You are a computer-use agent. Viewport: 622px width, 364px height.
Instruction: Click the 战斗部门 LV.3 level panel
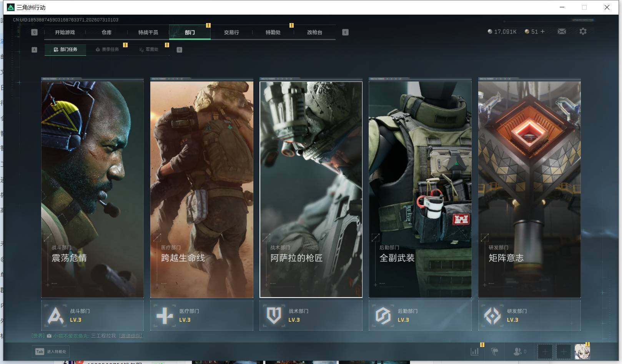[x=92, y=316]
